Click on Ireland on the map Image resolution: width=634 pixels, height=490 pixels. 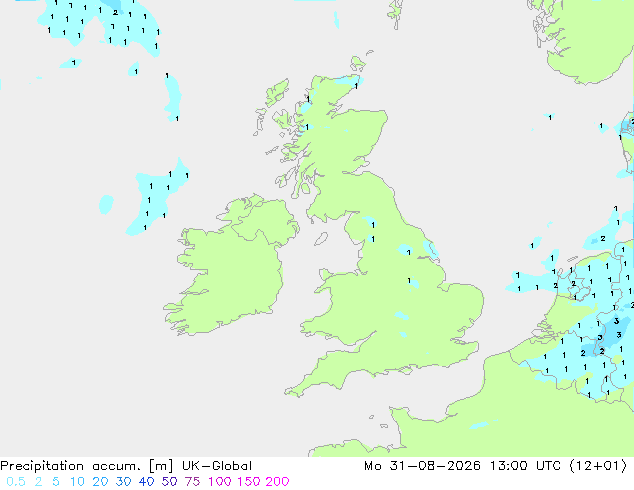pyautogui.click(x=232, y=267)
